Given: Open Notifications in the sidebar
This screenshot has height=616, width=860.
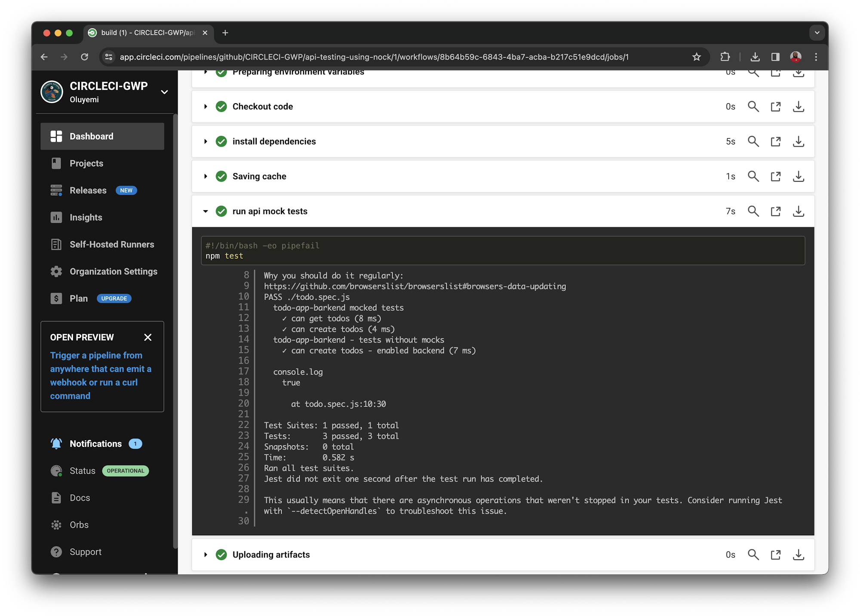Looking at the screenshot, I should [95, 444].
